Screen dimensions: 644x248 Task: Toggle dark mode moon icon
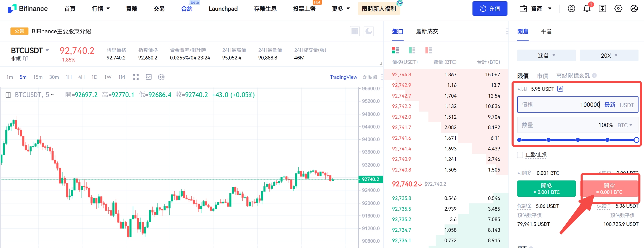coord(368,31)
